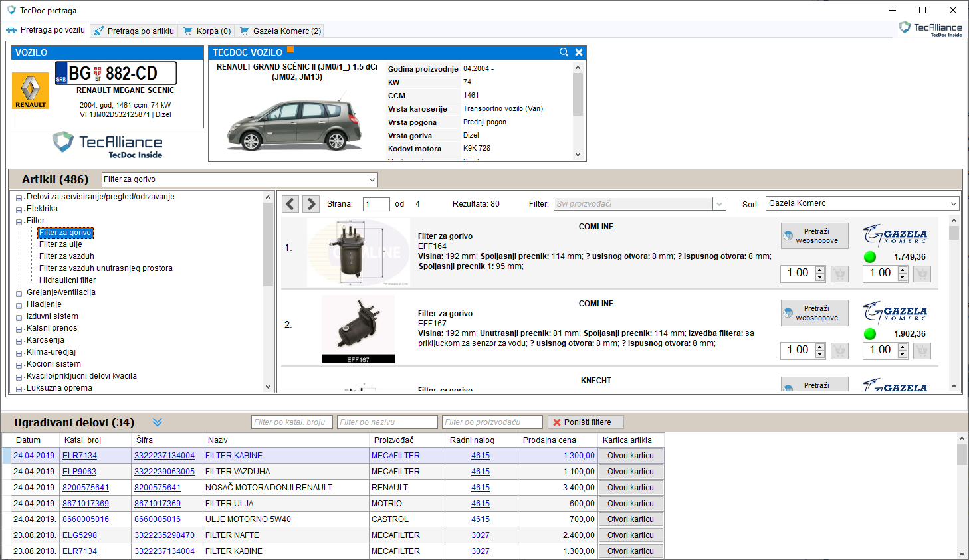
Task: Go to next results page arrow
Action: coord(310,203)
